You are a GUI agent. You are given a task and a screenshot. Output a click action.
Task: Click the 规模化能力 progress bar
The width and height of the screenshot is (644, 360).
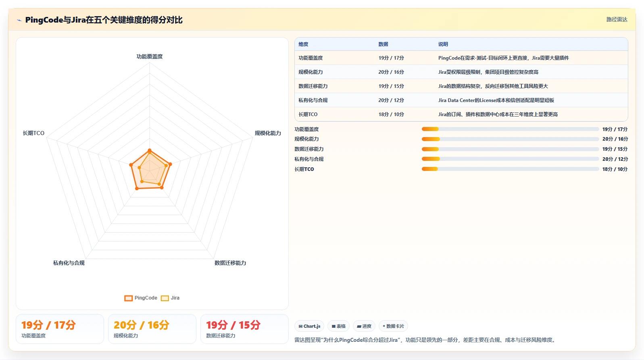pyautogui.click(x=510, y=139)
